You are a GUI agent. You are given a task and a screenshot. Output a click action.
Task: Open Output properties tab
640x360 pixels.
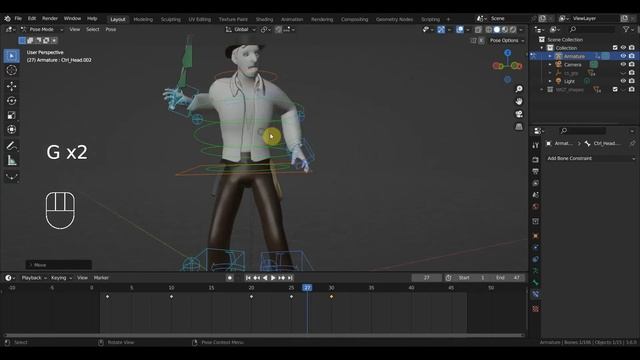click(536, 171)
